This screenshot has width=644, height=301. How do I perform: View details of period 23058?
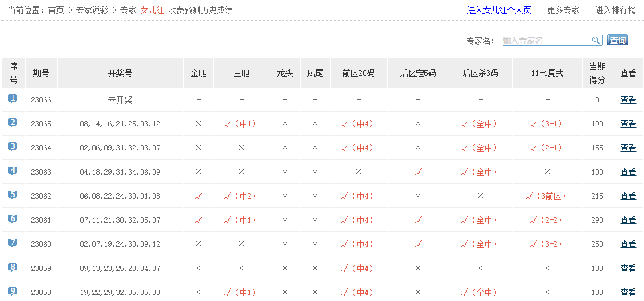point(628,292)
